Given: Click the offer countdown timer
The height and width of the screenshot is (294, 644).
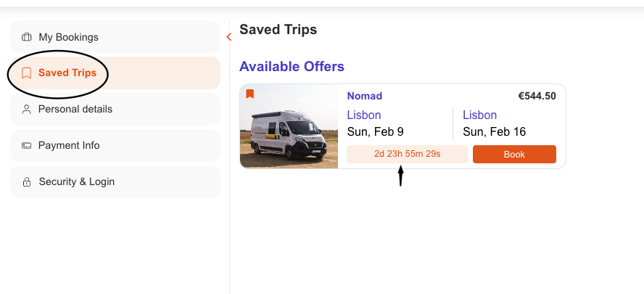Looking at the screenshot, I should pos(407,154).
